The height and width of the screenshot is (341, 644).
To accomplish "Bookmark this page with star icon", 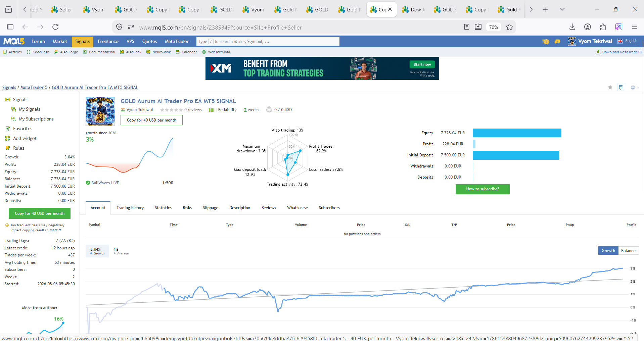I will [x=509, y=27].
